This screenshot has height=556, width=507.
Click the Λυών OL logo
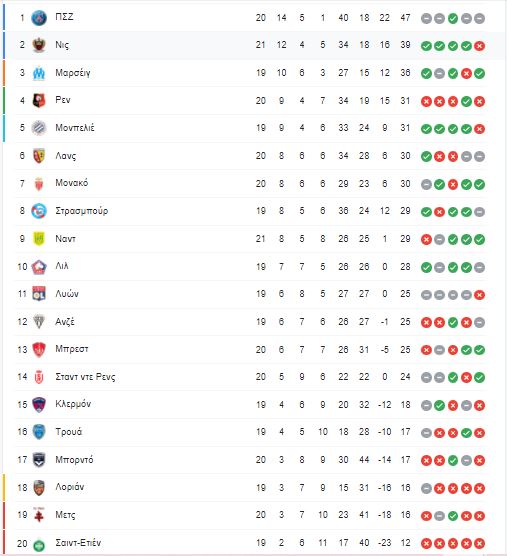point(39,294)
